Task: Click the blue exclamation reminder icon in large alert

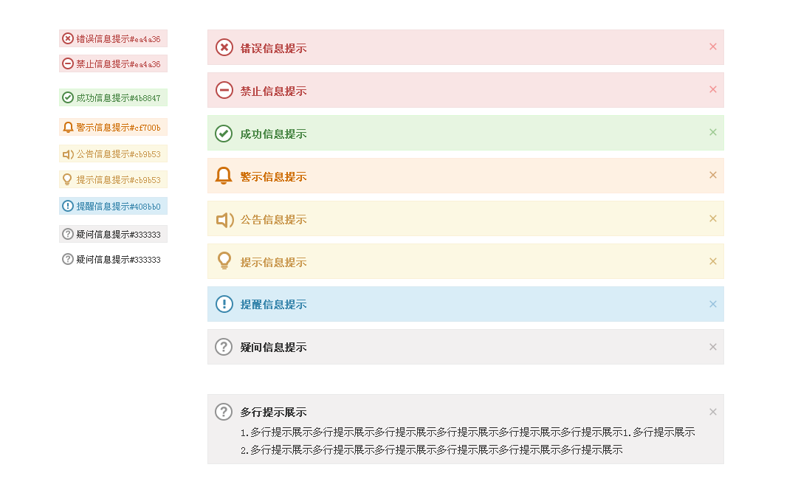Action: (224, 304)
